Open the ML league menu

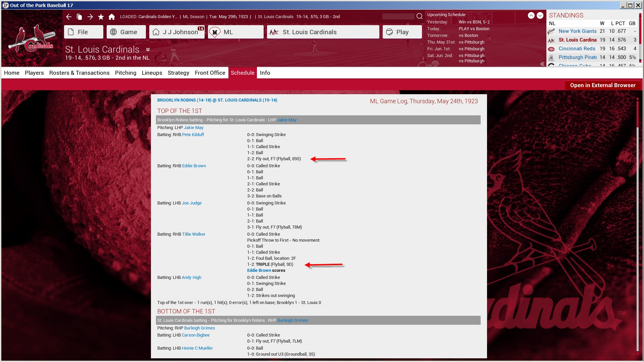[x=235, y=32]
